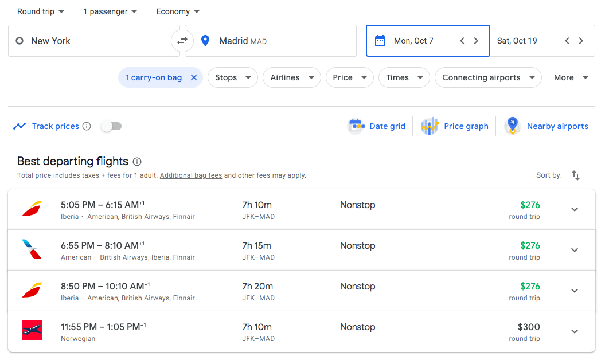The image size is (605, 364).
Task: Click the sort order arrows icon
Action: [576, 175]
